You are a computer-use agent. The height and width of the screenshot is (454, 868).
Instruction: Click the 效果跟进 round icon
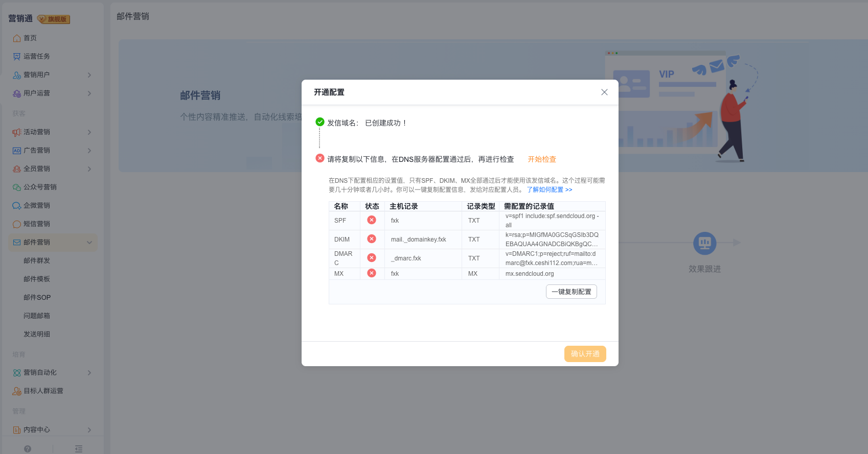click(704, 243)
